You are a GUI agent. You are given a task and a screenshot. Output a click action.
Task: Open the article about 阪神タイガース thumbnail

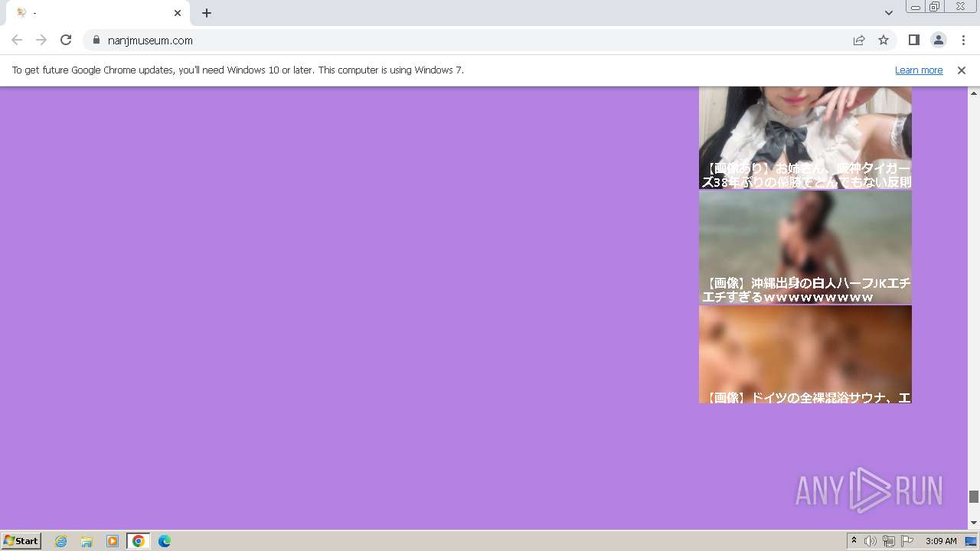click(x=805, y=138)
